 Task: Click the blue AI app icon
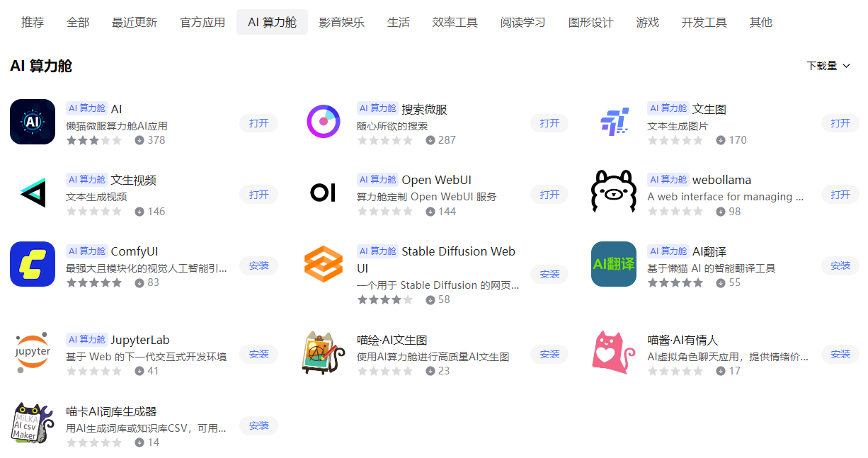point(33,122)
